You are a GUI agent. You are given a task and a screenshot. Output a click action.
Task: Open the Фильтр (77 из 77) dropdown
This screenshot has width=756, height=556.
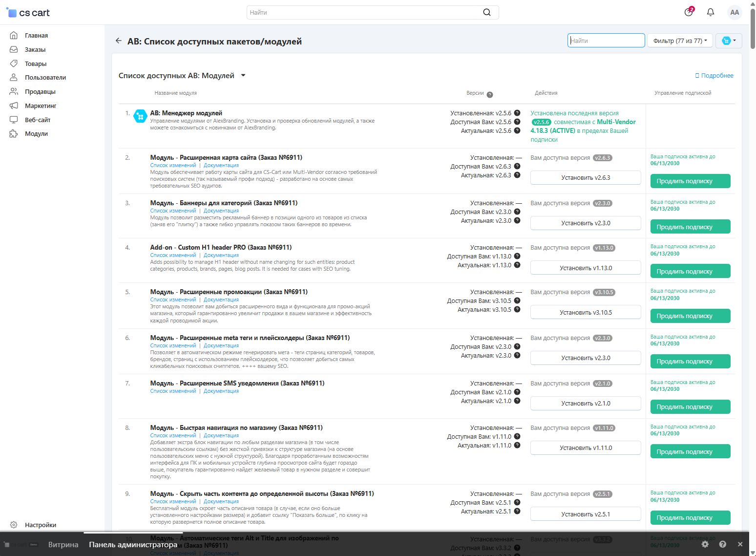click(x=680, y=41)
